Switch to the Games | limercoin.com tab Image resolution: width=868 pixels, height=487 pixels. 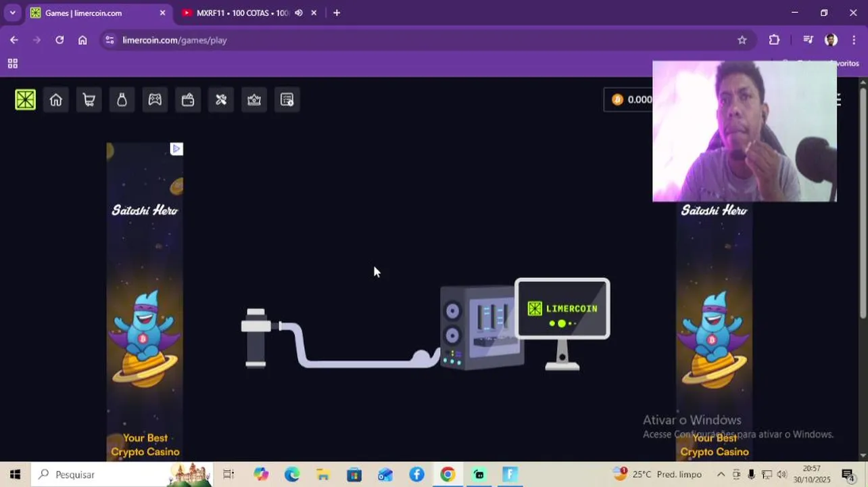[97, 13]
